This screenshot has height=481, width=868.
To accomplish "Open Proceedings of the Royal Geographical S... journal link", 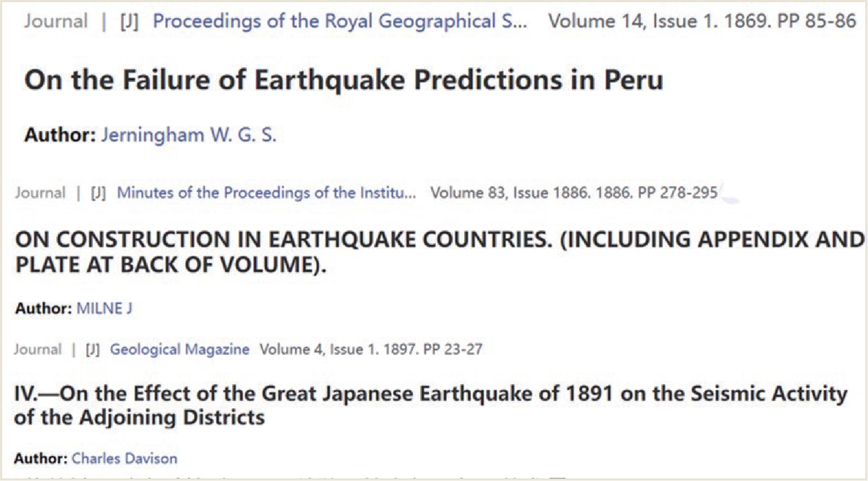I will 339,22.
